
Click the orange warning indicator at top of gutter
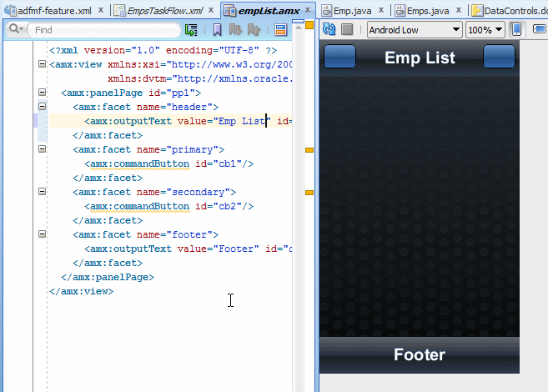coord(309,25)
